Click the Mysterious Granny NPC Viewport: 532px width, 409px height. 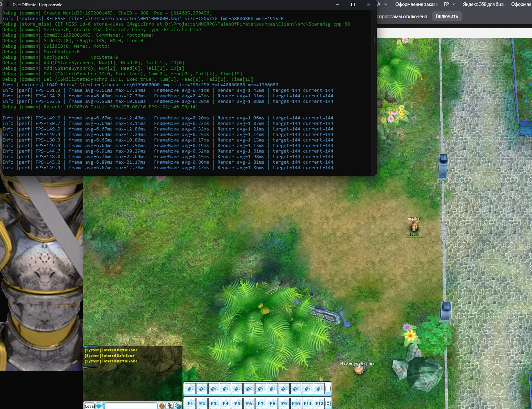click(x=359, y=369)
